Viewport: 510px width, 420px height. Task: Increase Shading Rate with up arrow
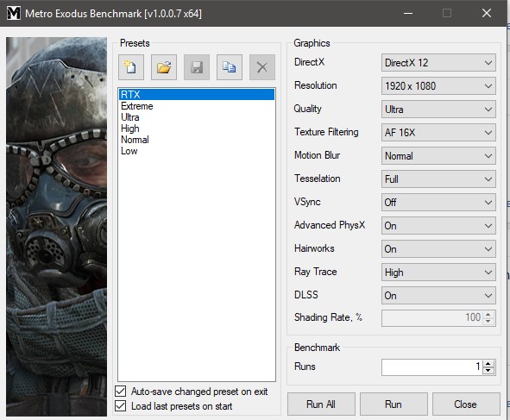[x=488, y=314]
